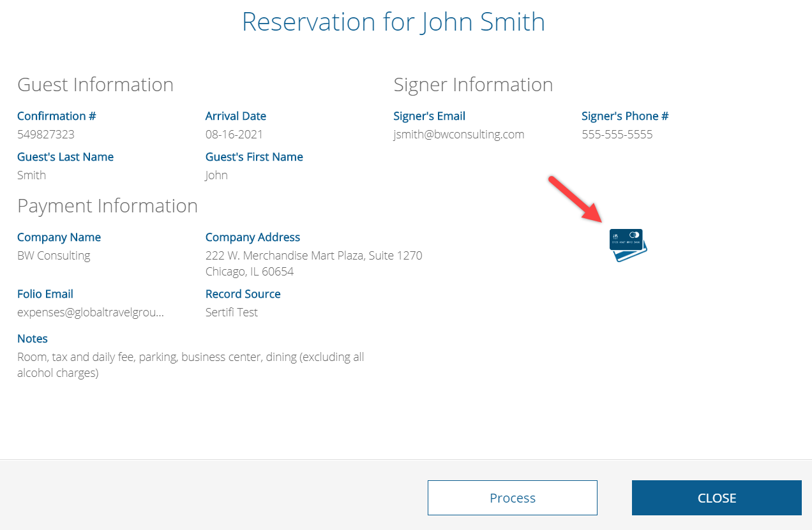Open the credit card details icon
The height and width of the screenshot is (530, 812).
pyautogui.click(x=628, y=245)
